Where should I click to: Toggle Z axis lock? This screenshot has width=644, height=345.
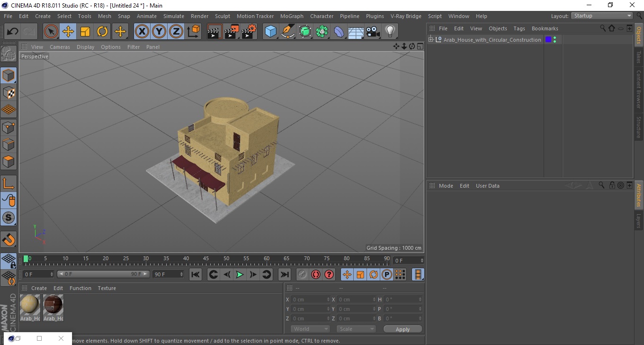click(176, 32)
